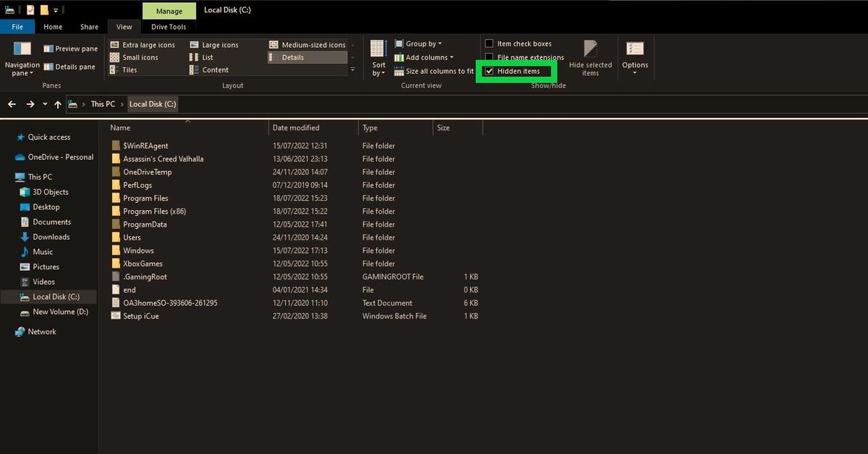Click Size all columns to fit
The image size is (868, 454).
tap(438, 71)
